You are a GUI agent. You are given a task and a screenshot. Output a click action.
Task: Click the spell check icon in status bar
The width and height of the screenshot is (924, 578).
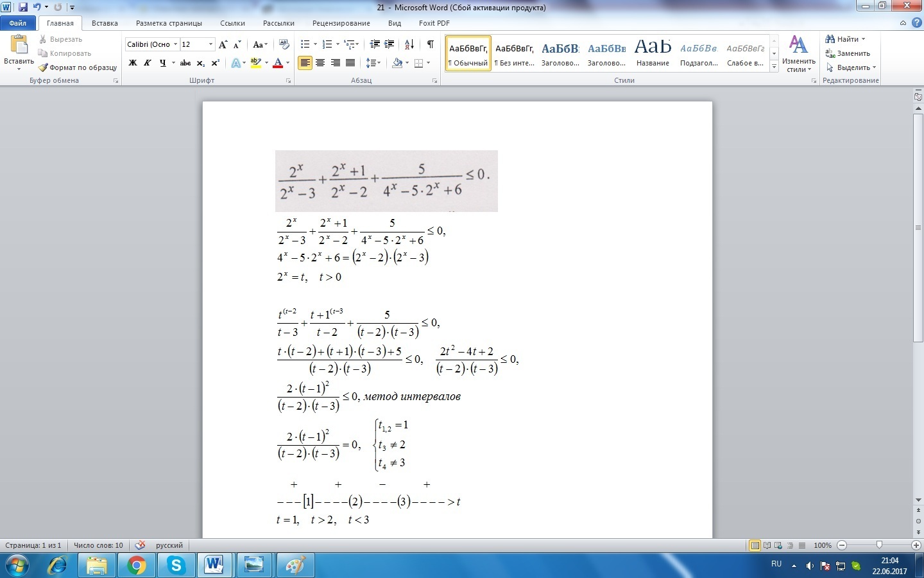[x=140, y=545]
